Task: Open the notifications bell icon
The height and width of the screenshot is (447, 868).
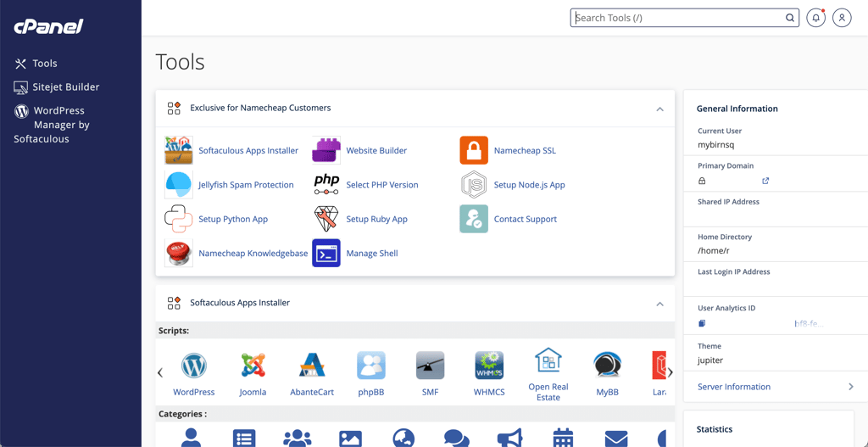Action: [815, 18]
